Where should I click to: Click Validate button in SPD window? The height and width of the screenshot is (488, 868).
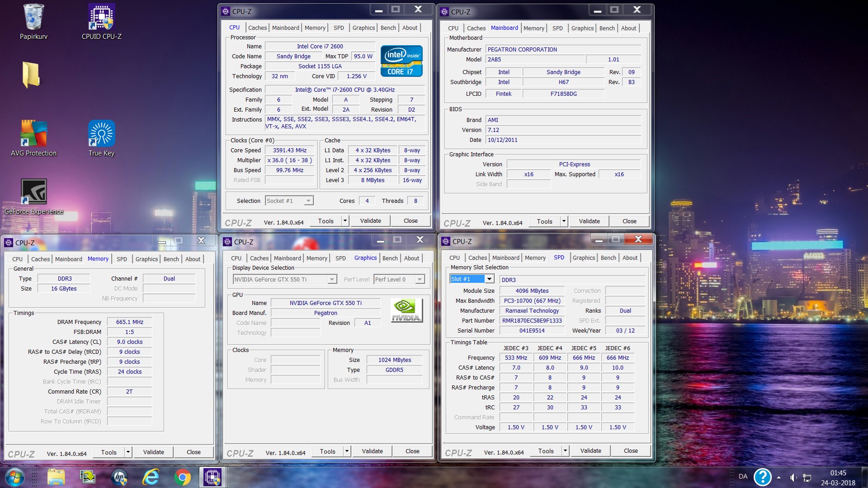(x=590, y=451)
